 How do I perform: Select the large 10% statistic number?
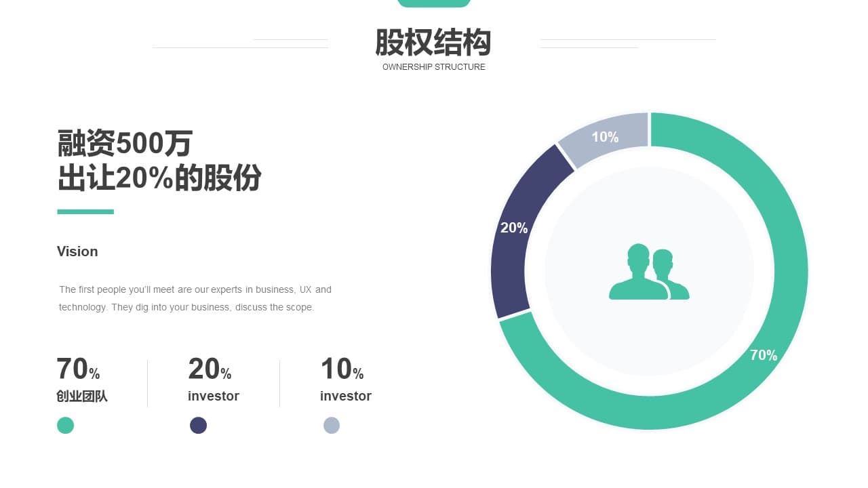tap(342, 369)
